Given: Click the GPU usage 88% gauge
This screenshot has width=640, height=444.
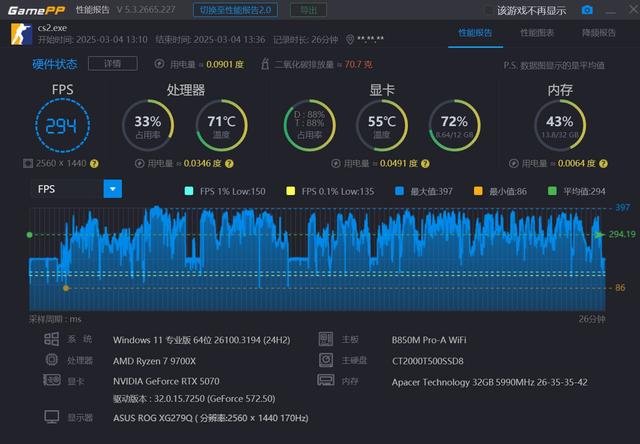Looking at the screenshot, I should [309, 125].
